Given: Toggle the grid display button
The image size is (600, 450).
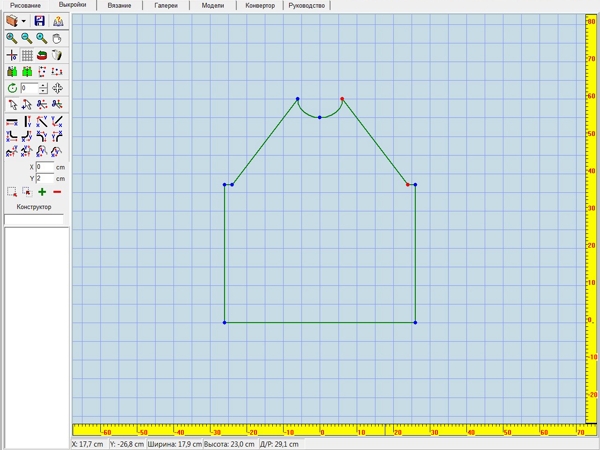Looking at the screenshot, I should click(27, 55).
